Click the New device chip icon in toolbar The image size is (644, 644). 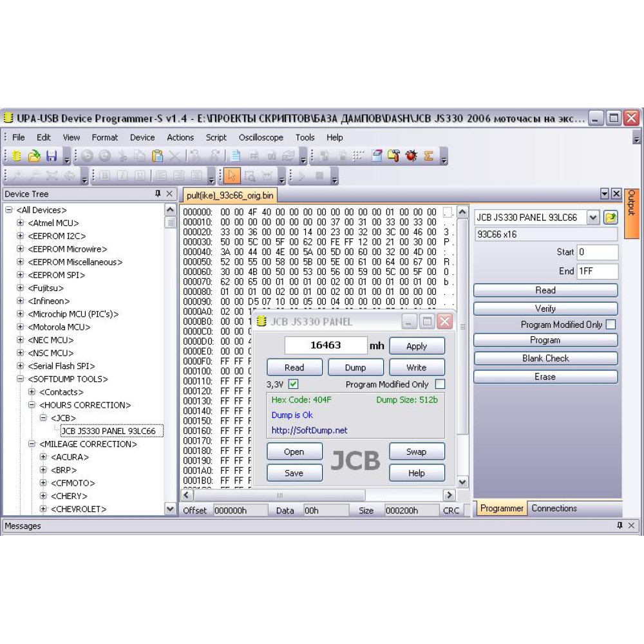17,156
